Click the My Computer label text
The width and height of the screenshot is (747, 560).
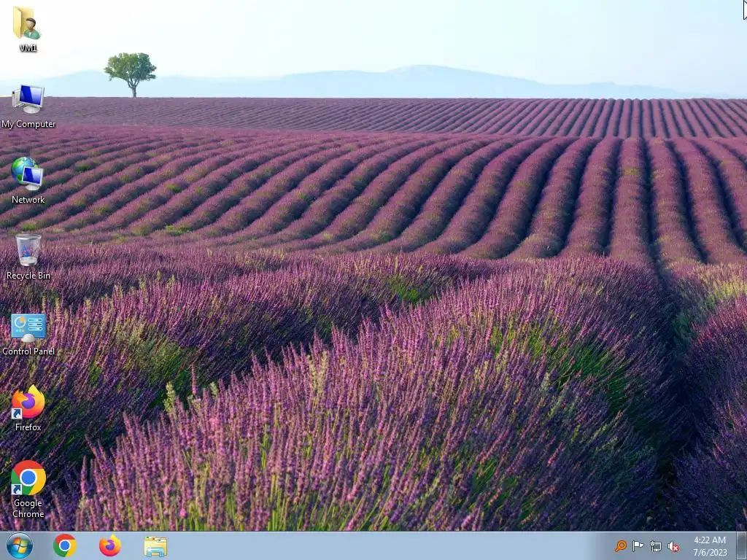28,124
